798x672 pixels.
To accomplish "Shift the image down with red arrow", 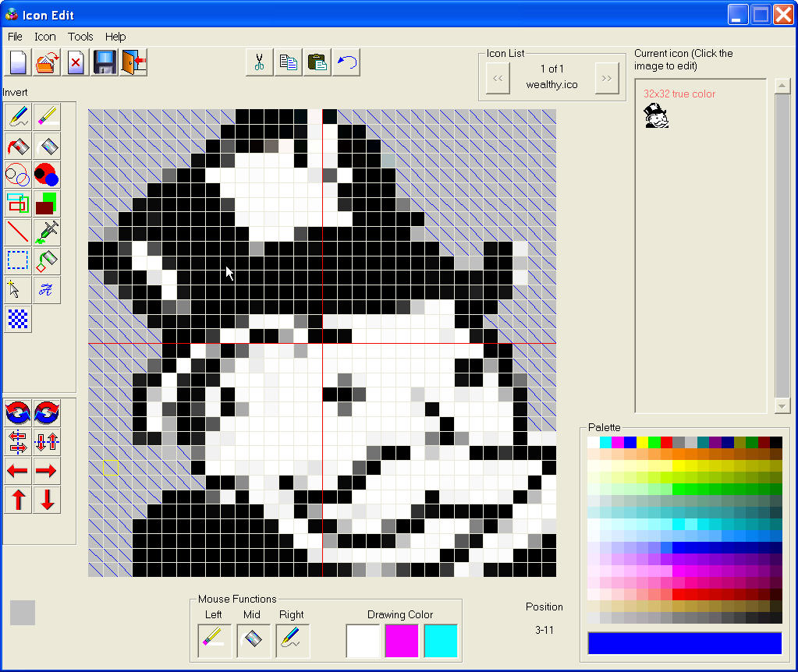I will [47, 500].
